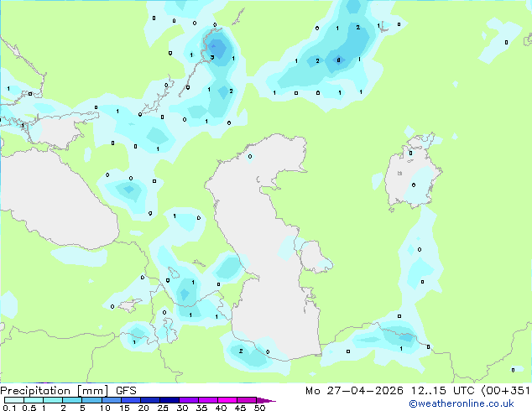This screenshot has width=532, height=411.
Task: Select the magenta swatch between 40 and 45
Action: pyautogui.click(x=227, y=400)
